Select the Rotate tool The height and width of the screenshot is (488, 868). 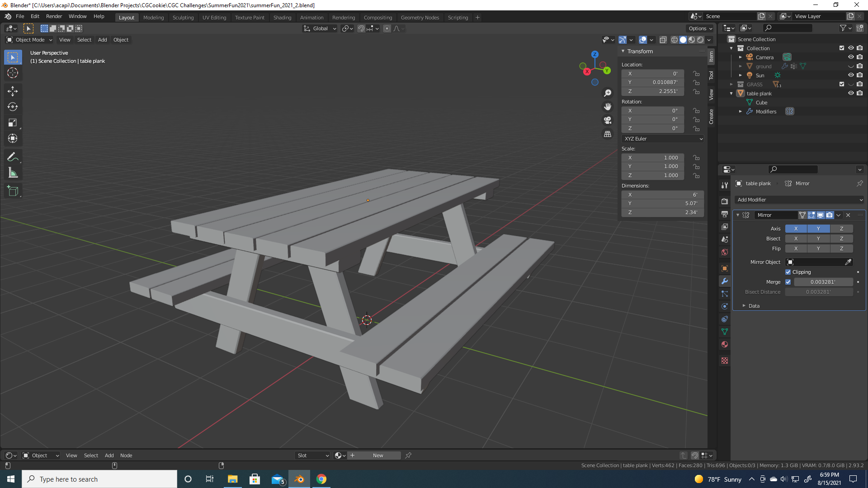coord(13,107)
